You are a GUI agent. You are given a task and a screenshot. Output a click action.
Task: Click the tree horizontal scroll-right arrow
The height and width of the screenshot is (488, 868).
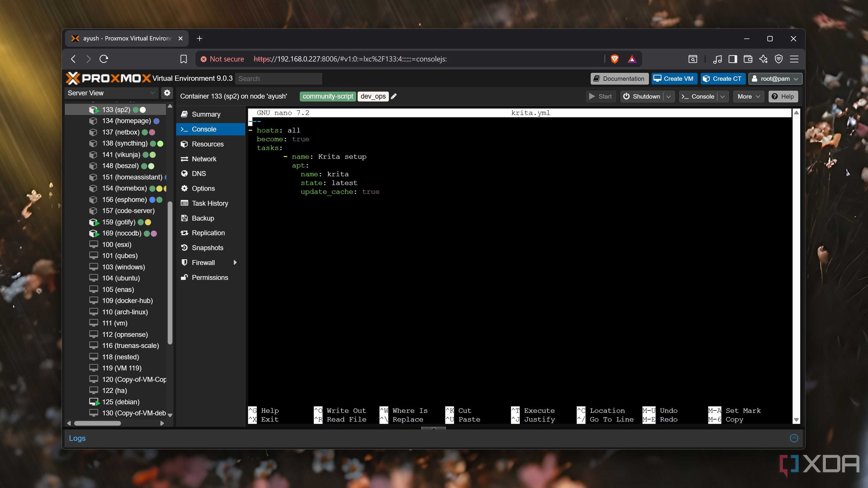pyautogui.click(x=162, y=423)
